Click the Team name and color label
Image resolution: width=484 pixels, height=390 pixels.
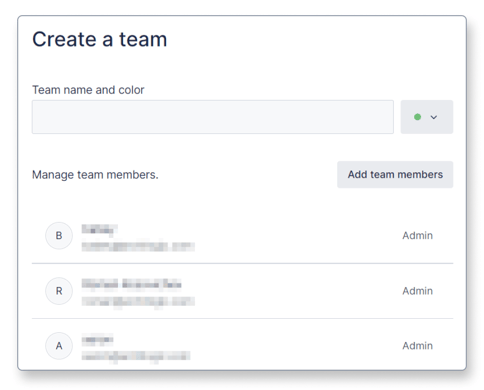(88, 90)
